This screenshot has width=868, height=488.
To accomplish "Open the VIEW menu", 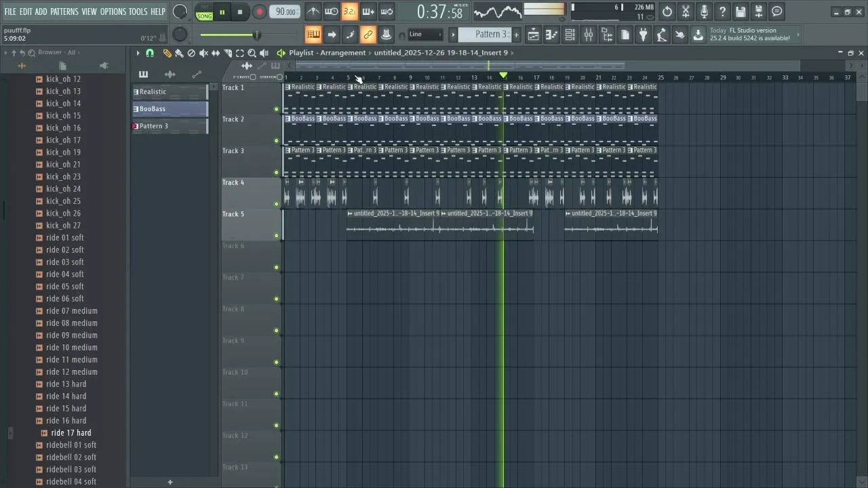I will coord(90,12).
